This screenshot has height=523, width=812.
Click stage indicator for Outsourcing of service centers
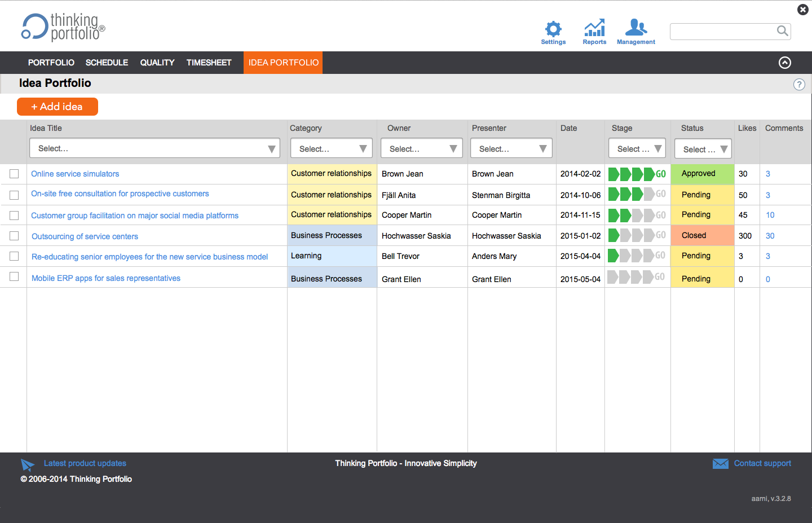(637, 235)
